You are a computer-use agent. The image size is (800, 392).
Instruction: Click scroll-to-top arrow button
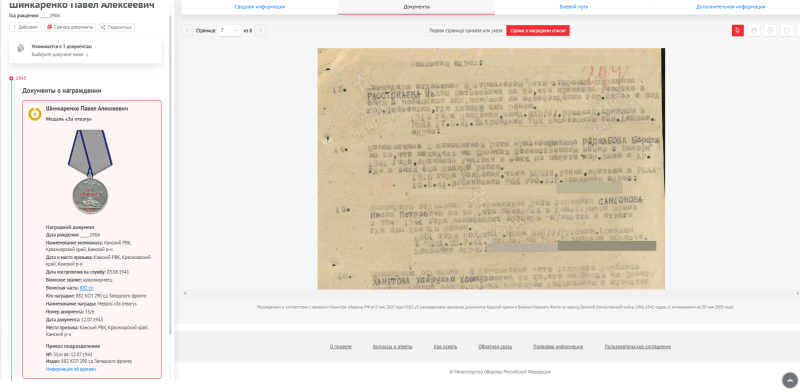[789, 380]
